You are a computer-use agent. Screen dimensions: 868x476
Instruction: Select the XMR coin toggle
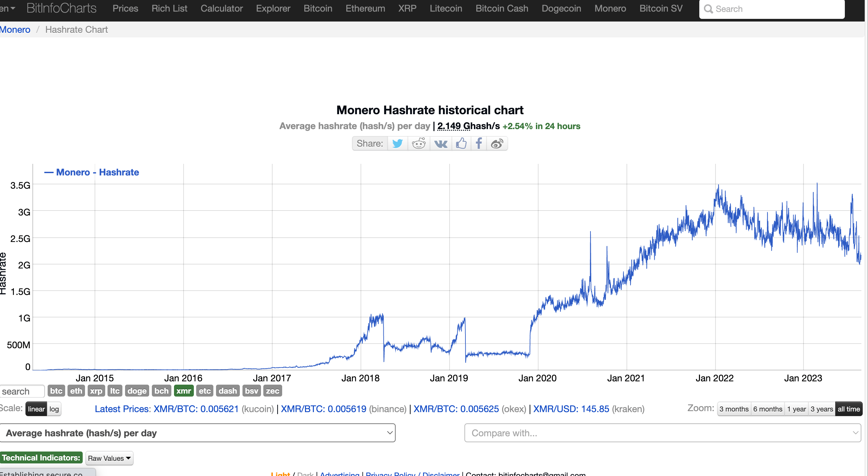(185, 390)
